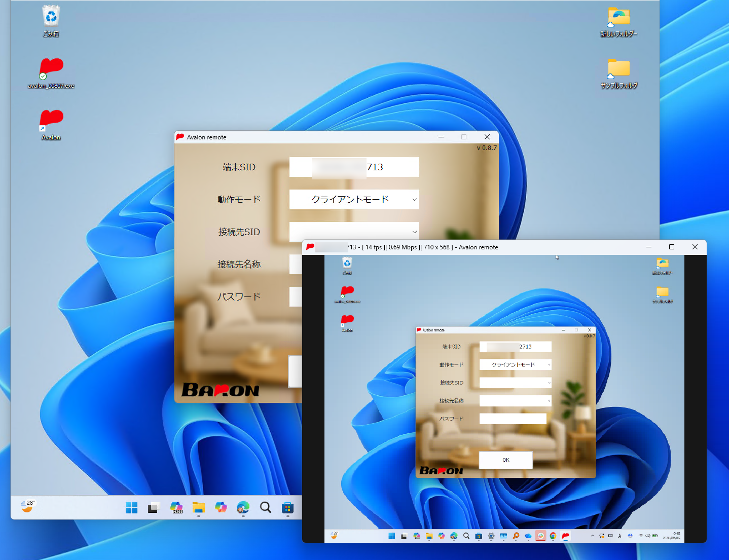
Task: Close the Avalon remote session viewer window
Action: click(x=695, y=247)
